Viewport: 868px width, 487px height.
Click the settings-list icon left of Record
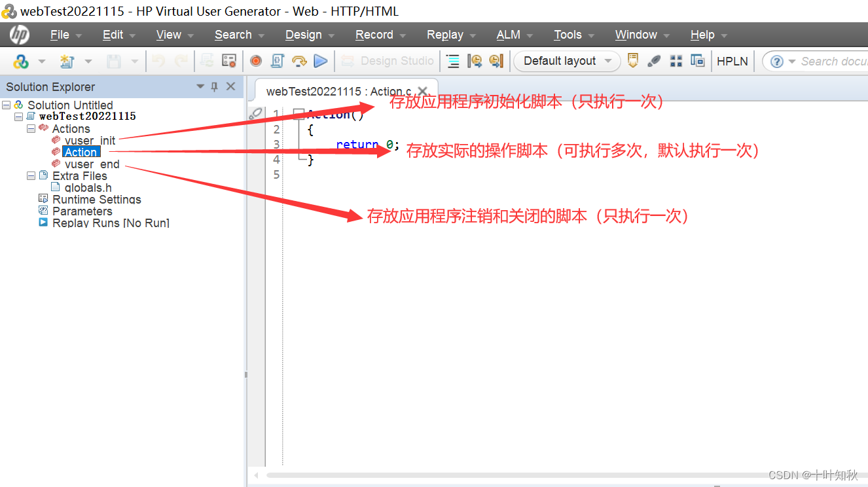tap(228, 61)
